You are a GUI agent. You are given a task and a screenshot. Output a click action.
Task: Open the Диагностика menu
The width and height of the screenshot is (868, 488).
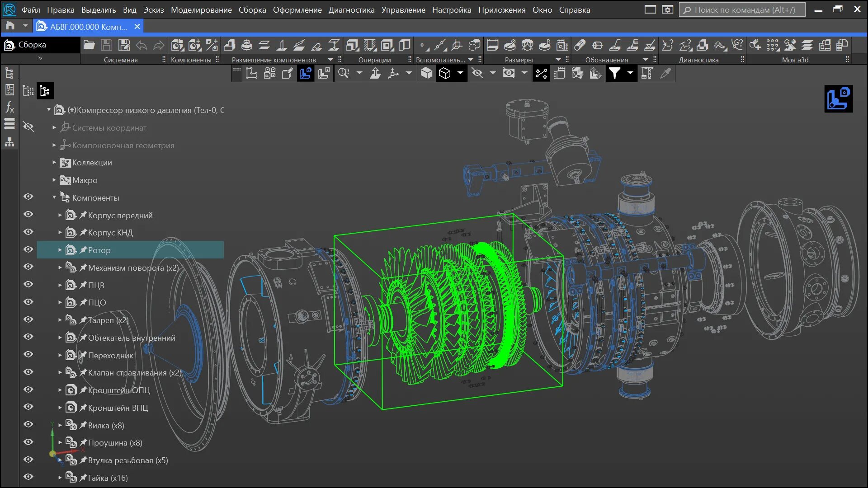click(351, 9)
